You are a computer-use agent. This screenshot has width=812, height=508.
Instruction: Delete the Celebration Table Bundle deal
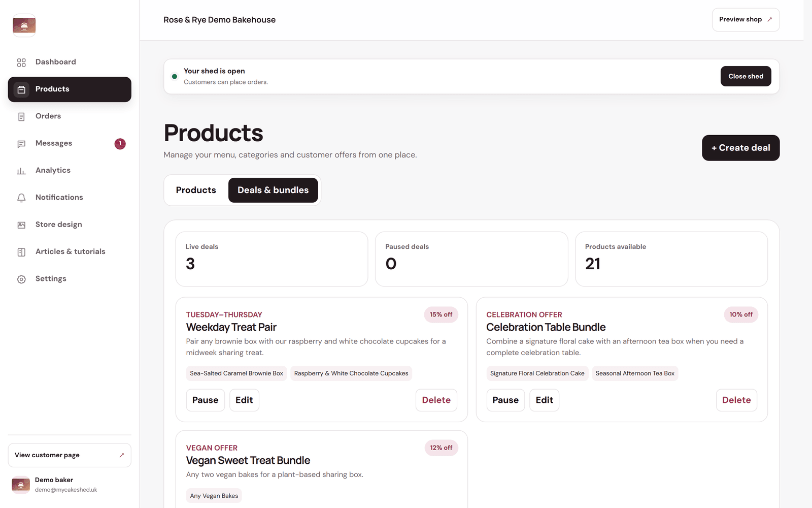(x=736, y=400)
